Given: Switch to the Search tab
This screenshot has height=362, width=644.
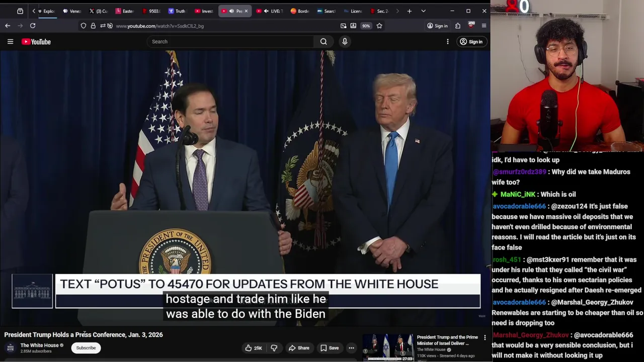Looking at the screenshot, I should [x=327, y=11].
